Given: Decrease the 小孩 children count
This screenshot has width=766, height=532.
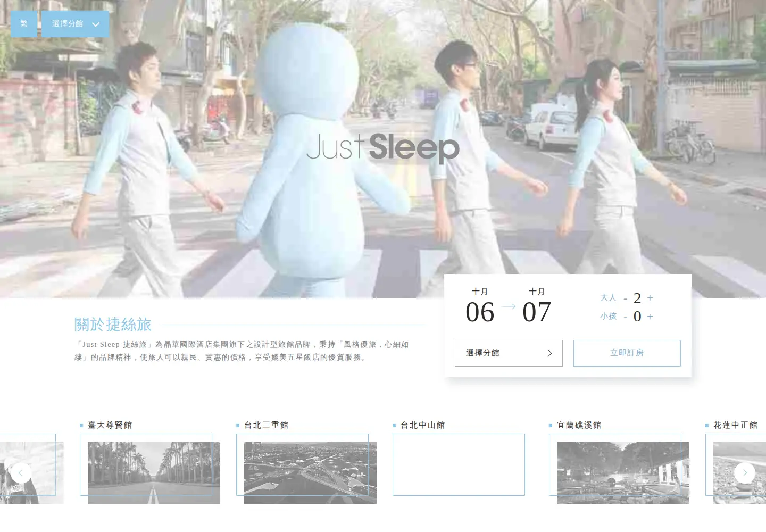Looking at the screenshot, I should tap(625, 318).
